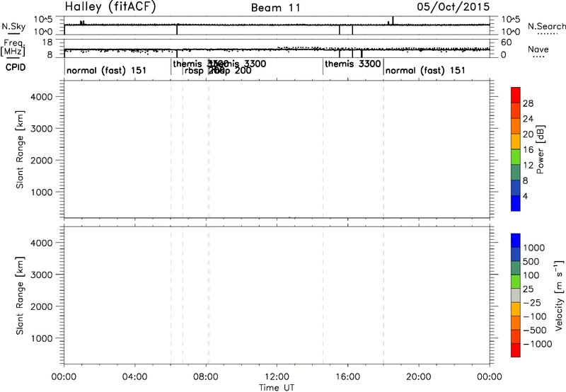Pick the gray segment of the Velocity colorbar
Viewport: 566px width, 392px height.
pyautogui.click(x=516, y=296)
